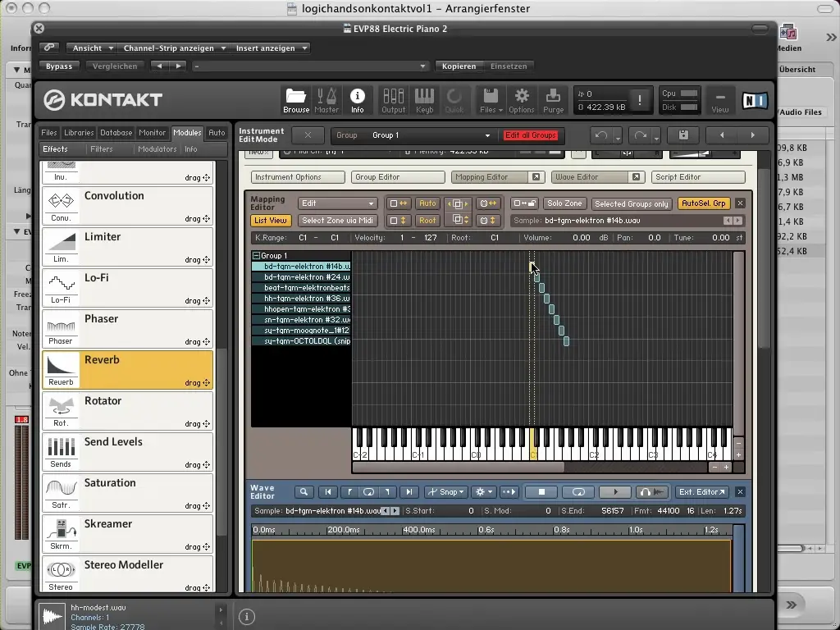Open the Master editor metronome icon
The width and height of the screenshot is (840, 630).
326,100
